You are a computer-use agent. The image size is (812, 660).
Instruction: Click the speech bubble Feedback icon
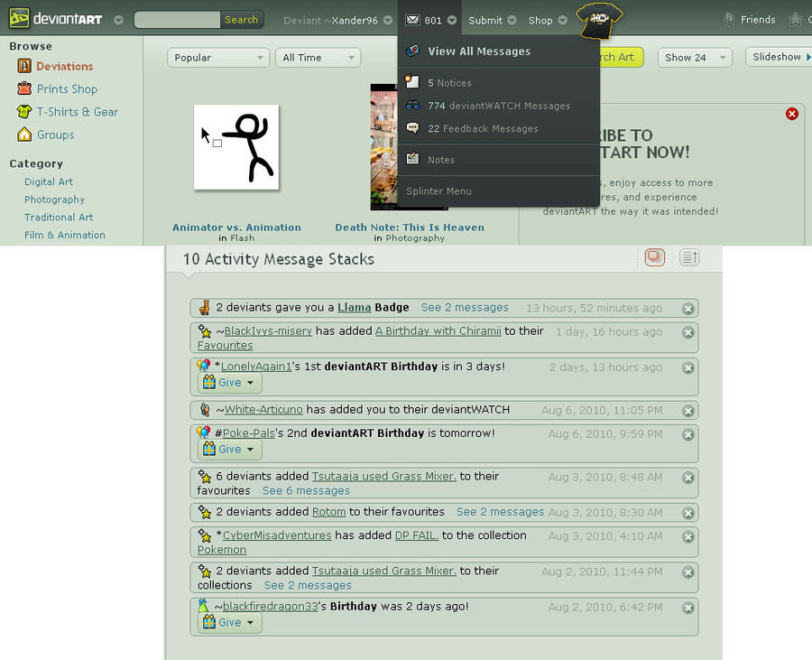coord(412,128)
